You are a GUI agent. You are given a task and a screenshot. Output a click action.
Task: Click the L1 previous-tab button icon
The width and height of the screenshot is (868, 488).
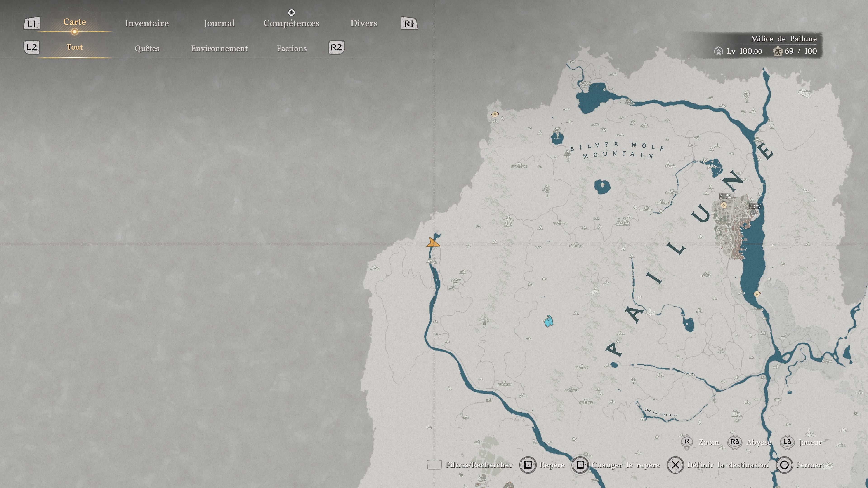(x=32, y=23)
